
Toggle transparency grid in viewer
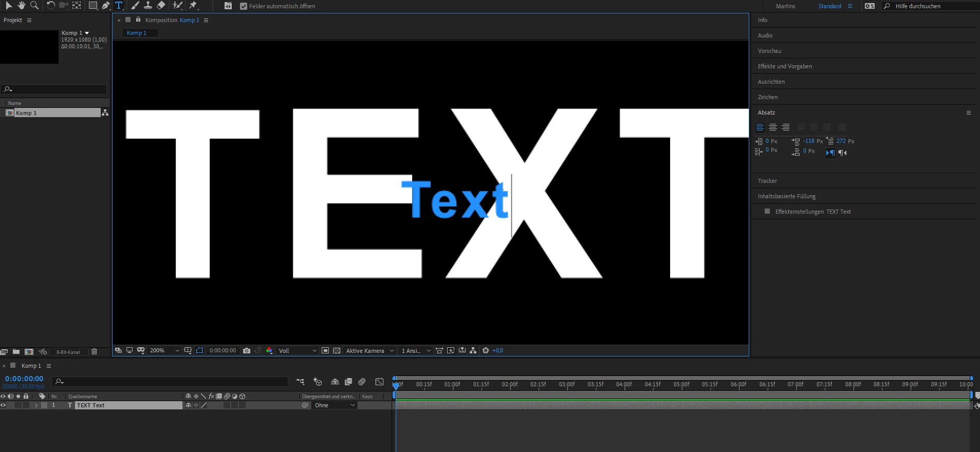(x=337, y=350)
